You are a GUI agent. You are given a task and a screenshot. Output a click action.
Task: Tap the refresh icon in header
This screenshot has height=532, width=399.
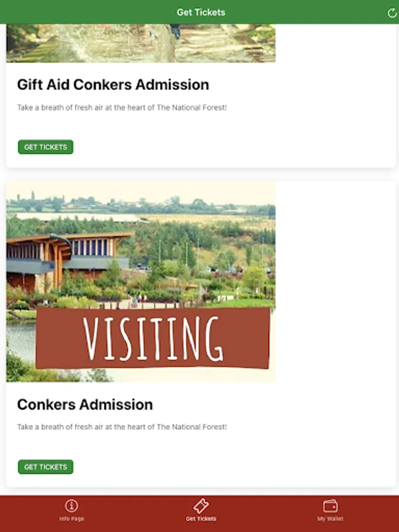tap(392, 13)
